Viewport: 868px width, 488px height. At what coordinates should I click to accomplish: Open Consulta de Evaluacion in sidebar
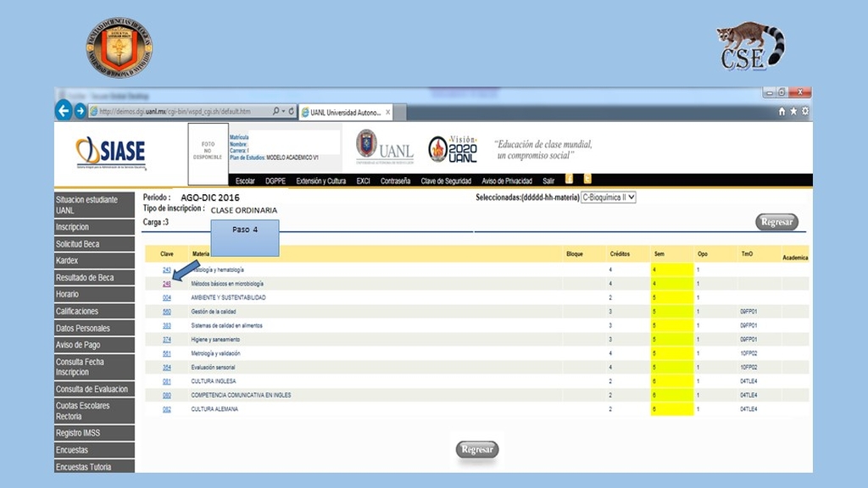coord(94,389)
